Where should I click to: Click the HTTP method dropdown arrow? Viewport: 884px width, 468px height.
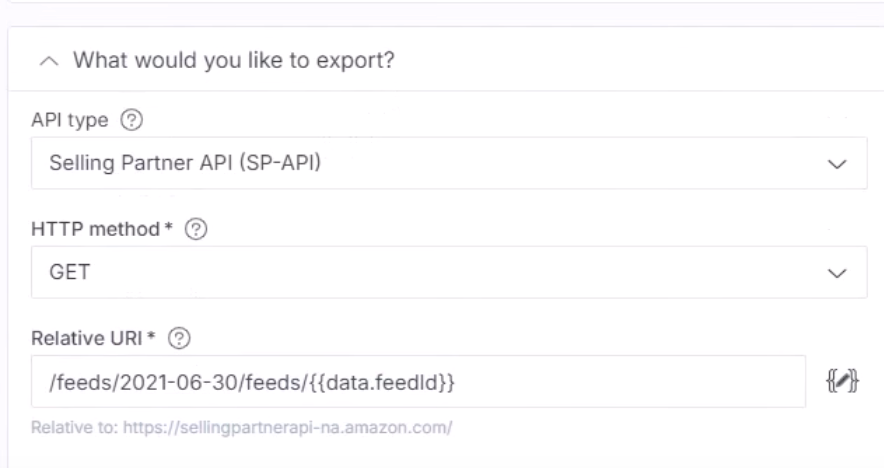pos(837,273)
